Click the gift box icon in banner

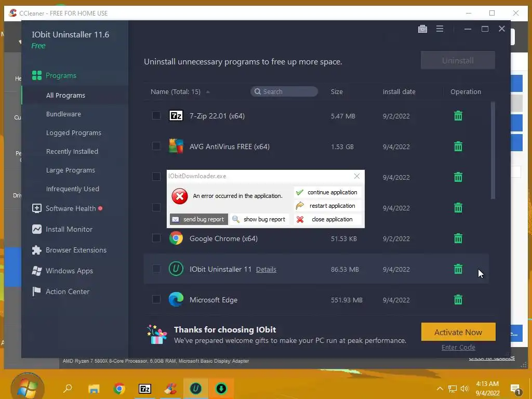(157, 335)
